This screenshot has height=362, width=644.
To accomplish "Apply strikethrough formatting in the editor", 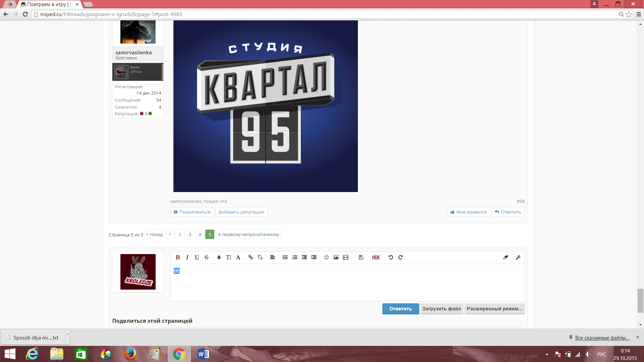I will 207,257.
